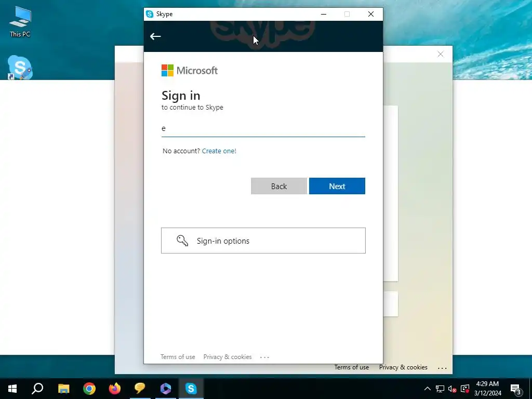
Task: Close the Skype window
Action: click(x=371, y=14)
